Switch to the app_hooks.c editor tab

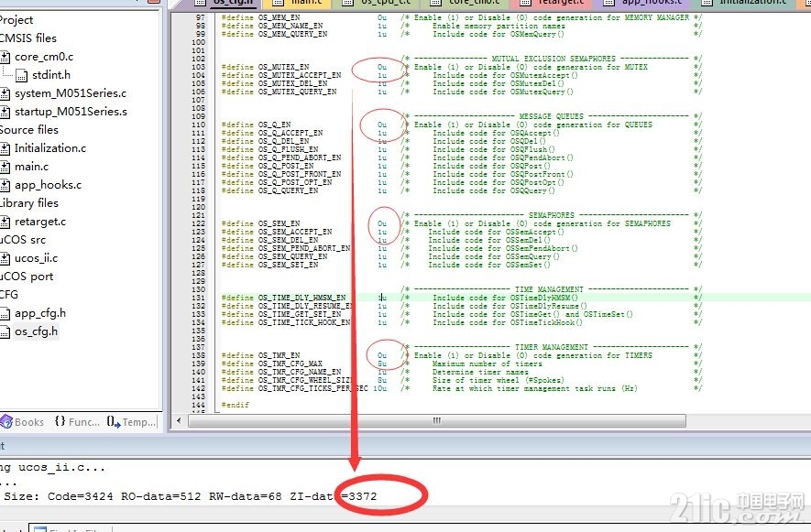click(x=644, y=2)
